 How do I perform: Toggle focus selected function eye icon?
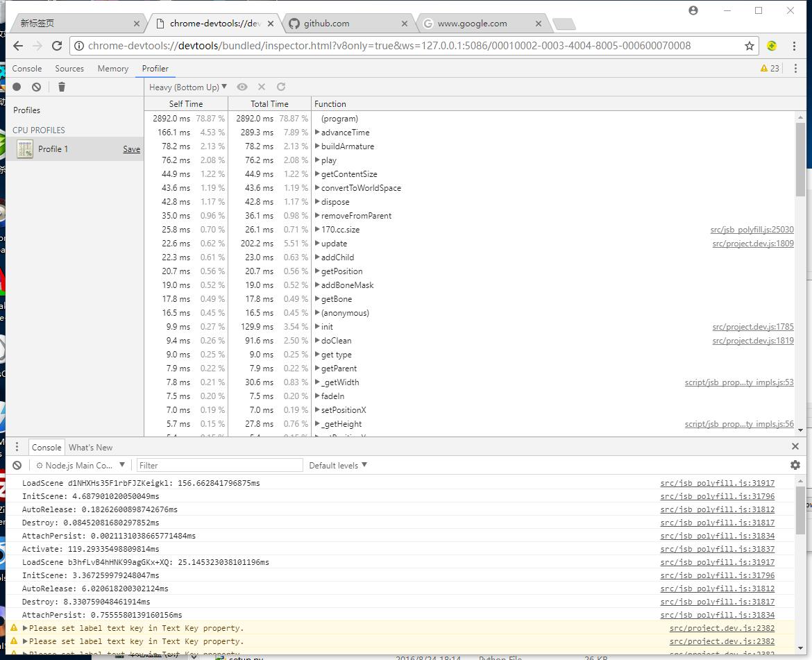242,87
